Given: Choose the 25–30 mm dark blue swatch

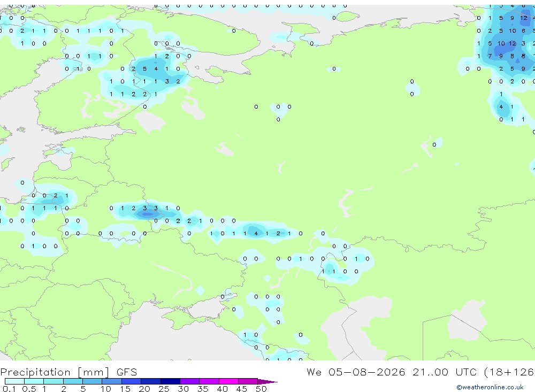Looking at the screenshot, I should [x=170, y=381].
